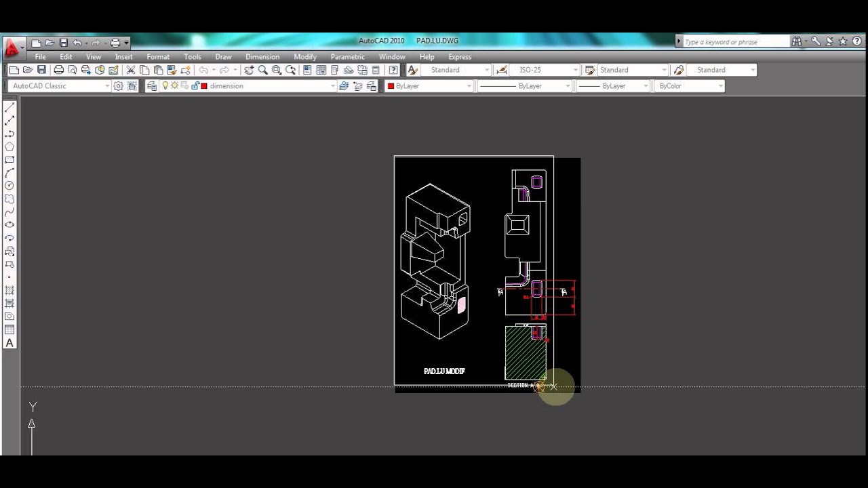Click the Text Style icon
The image size is (868, 488).
[x=412, y=70]
